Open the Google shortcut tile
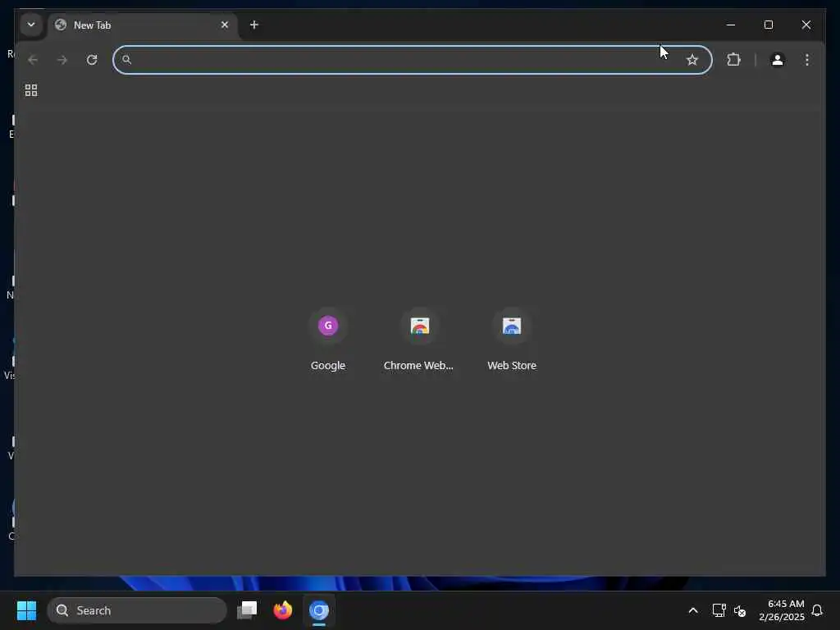 (x=328, y=340)
